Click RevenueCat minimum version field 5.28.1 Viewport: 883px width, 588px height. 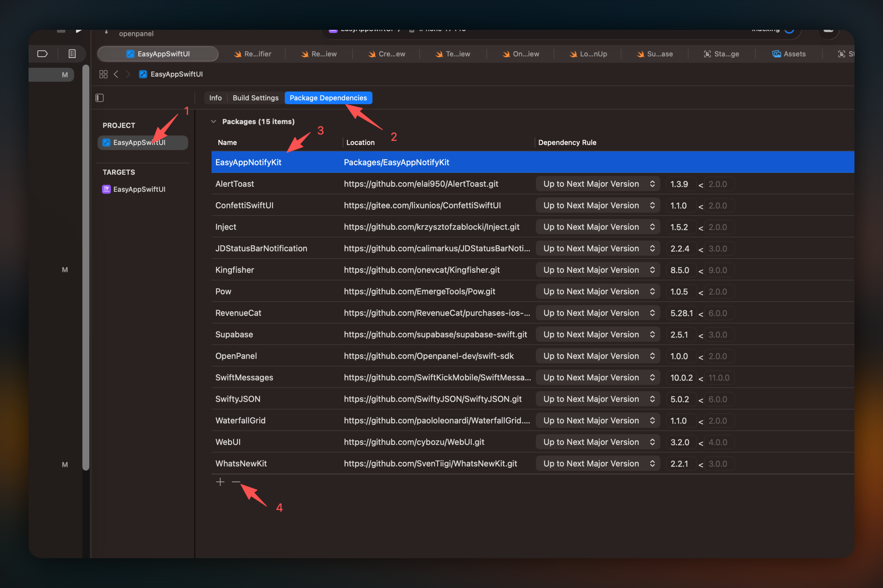[681, 313]
